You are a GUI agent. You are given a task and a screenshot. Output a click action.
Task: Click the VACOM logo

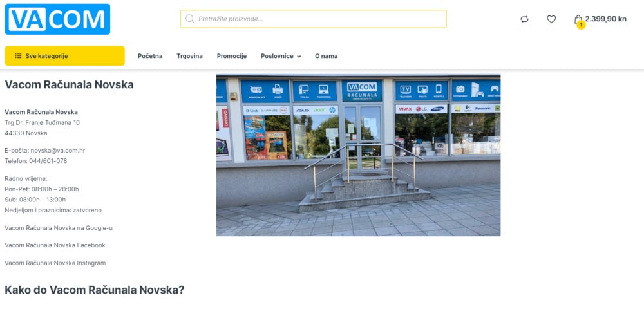tap(57, 19)
